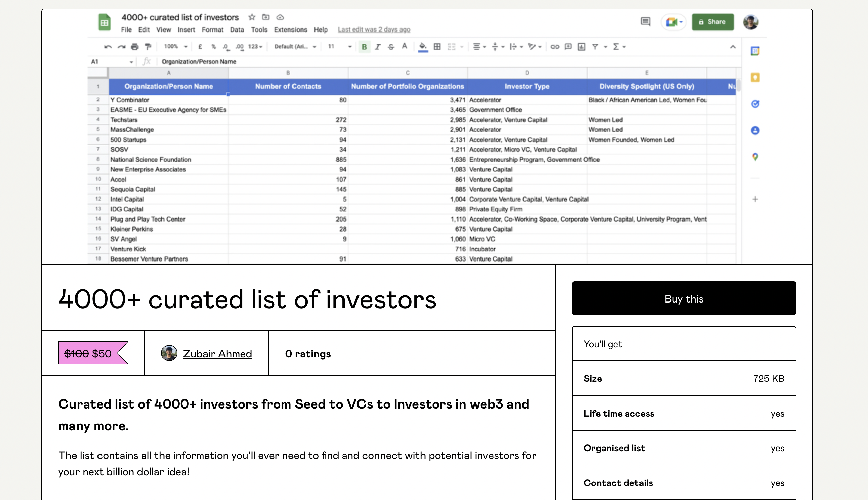The width and height of the screenshot is (868, 500).
Task: Format as currency with pound icon
Action: click(200, 47)
